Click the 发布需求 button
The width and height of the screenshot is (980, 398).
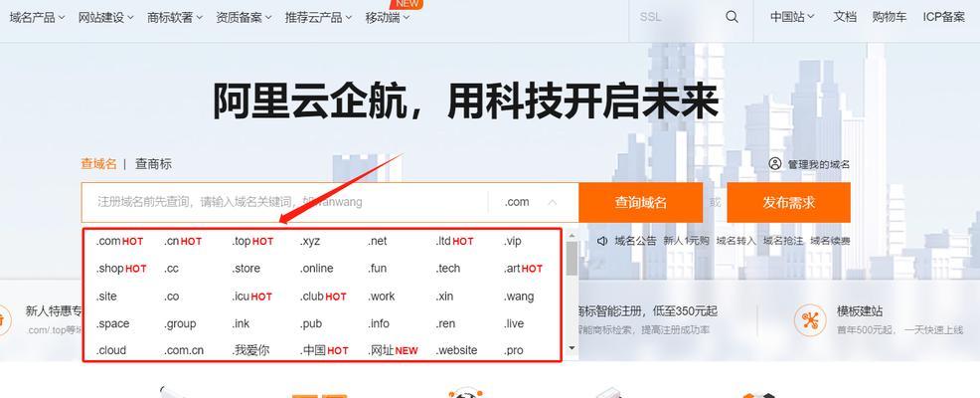tap(789, 202)
